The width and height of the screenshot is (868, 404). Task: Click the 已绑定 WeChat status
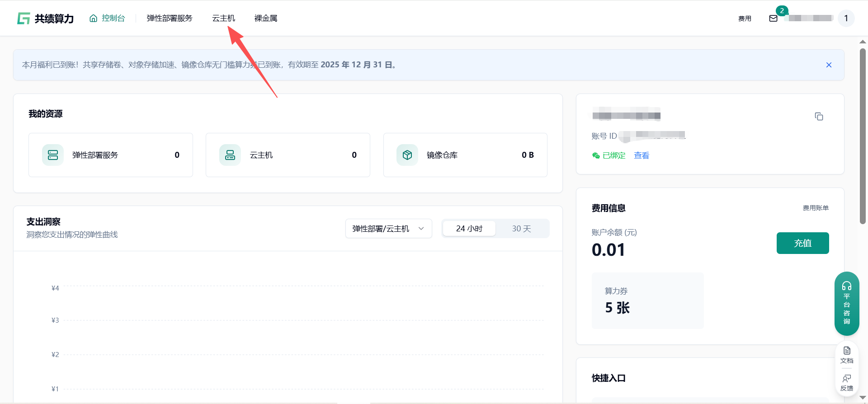point(609,155)
